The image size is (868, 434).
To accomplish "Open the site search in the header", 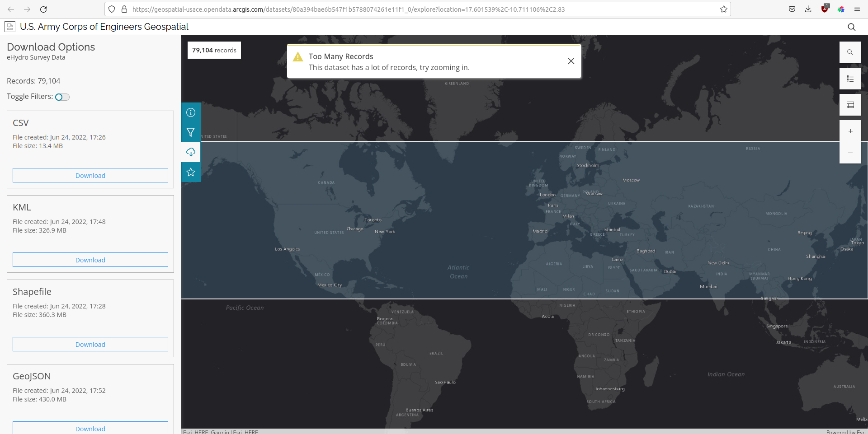I will (852, 27).
